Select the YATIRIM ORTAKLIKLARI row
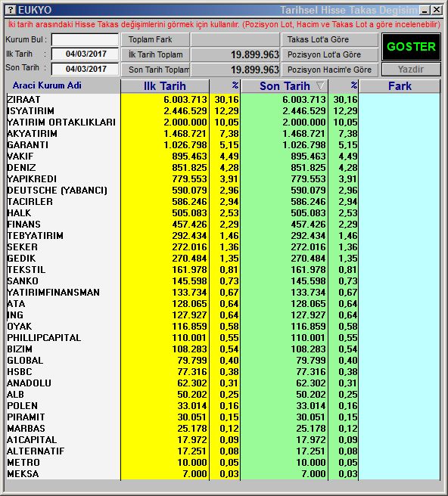This screenshot has height=496, width=448. tap(223, 122)
